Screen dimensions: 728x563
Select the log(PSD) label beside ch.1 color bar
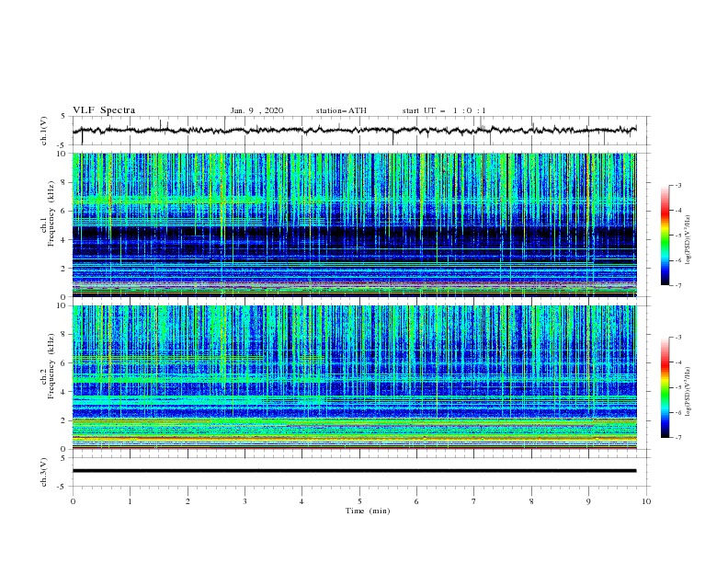(688, 240)
